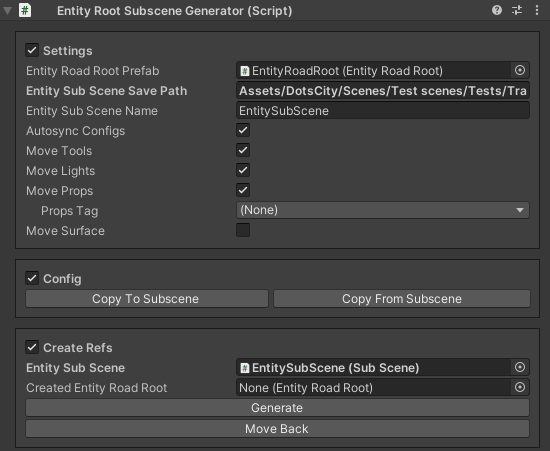
Task: Toggle the Config group checkbox
Action: coord(32,278)
